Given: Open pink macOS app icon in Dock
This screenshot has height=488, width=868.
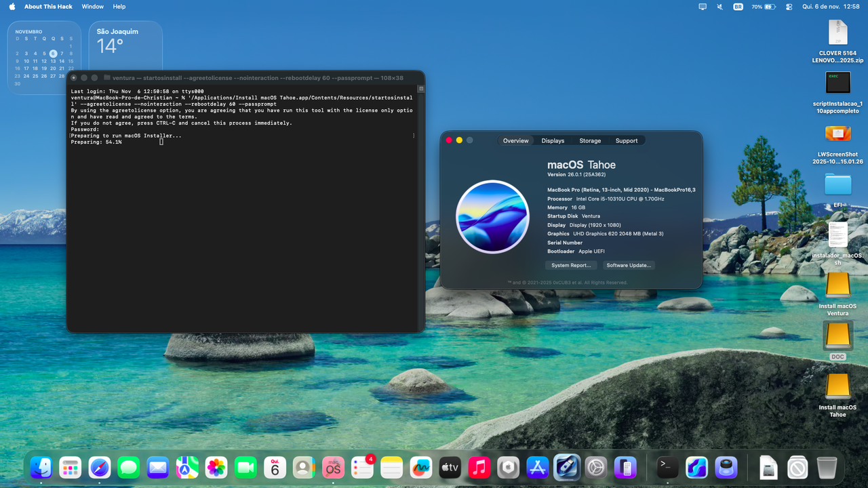Looking at the screenshot, I should click(x=333, y=467).
